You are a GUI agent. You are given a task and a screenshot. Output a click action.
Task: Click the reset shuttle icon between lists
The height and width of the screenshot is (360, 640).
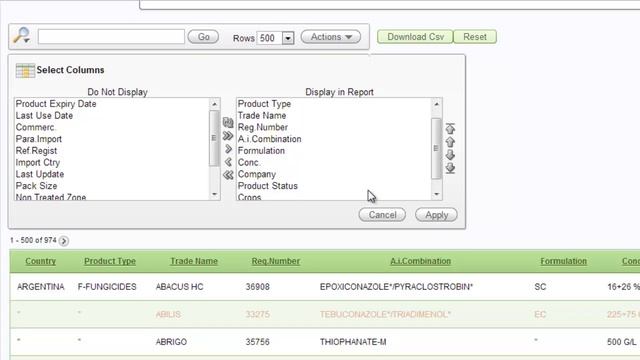tap(228, 122)
